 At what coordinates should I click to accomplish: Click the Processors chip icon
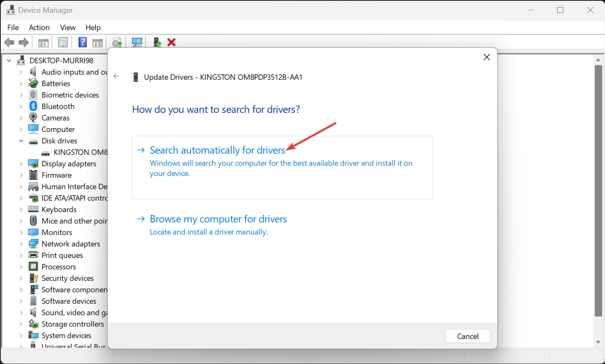coord(33,267)
